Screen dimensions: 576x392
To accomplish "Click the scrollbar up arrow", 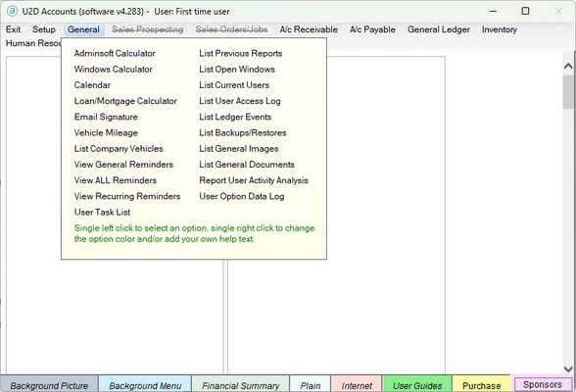I will tap(568, 66).
